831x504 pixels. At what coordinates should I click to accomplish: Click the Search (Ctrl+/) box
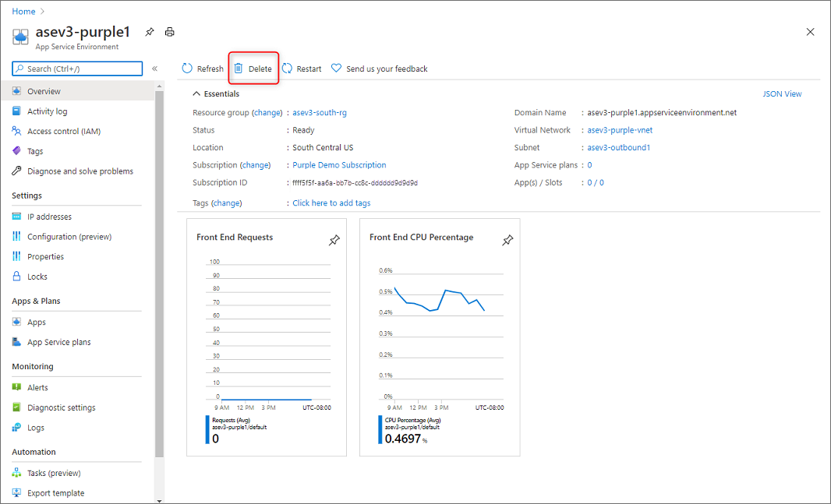[76, 69]
